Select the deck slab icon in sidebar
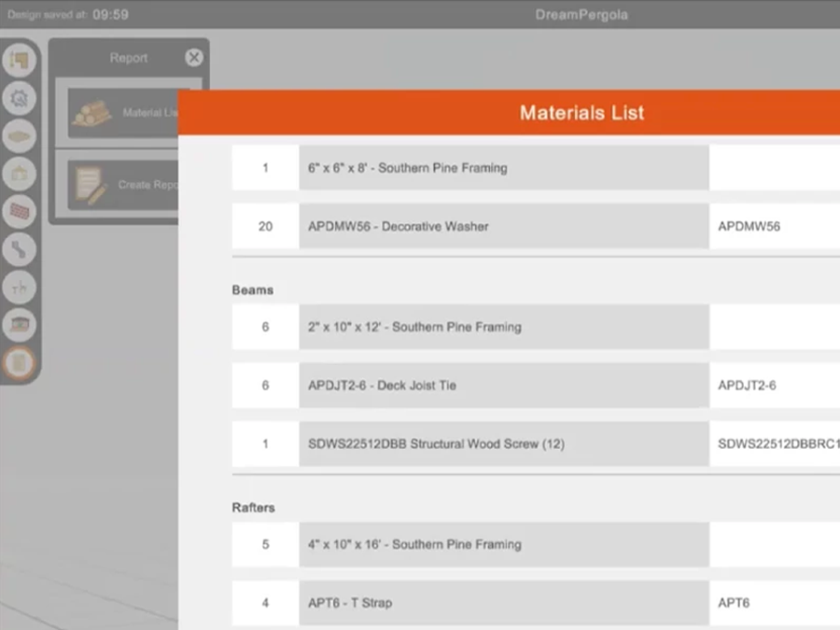The image size is (840, 630). 20,136
